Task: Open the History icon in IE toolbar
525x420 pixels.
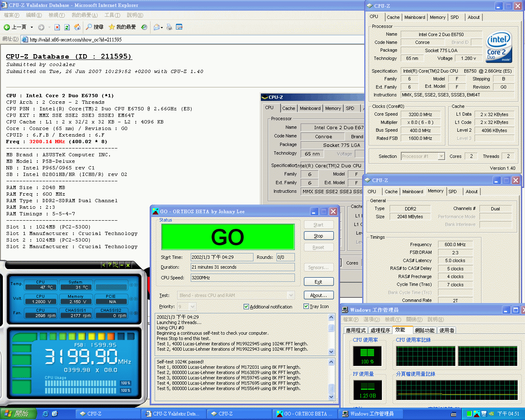Action: coord(144,27)
